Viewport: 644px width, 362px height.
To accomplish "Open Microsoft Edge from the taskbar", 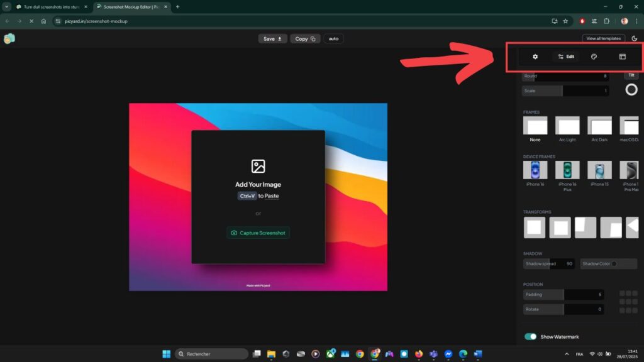I will pyautogui.click(x=463, y=354).
